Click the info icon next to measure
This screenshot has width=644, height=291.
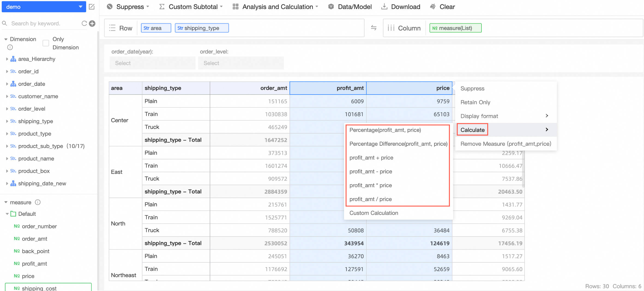click(x=38, y=202)
